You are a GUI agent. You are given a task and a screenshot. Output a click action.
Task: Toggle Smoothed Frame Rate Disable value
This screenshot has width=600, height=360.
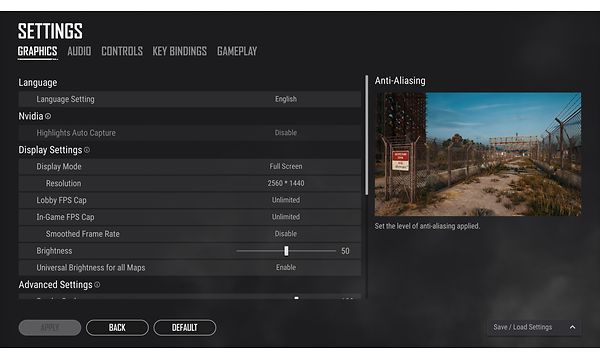pyautogui.click(x=286, y=234)
